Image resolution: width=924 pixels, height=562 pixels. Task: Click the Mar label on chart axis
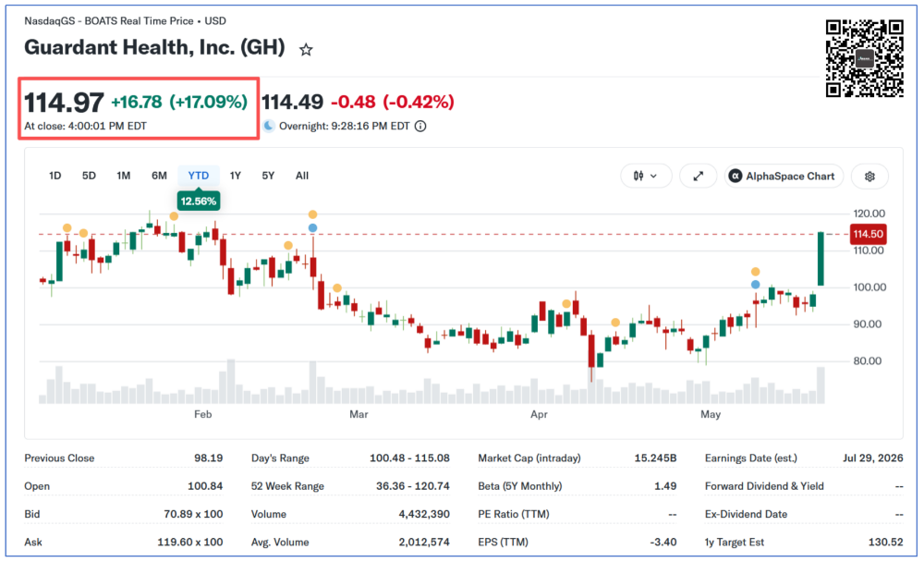coord(359,414)
